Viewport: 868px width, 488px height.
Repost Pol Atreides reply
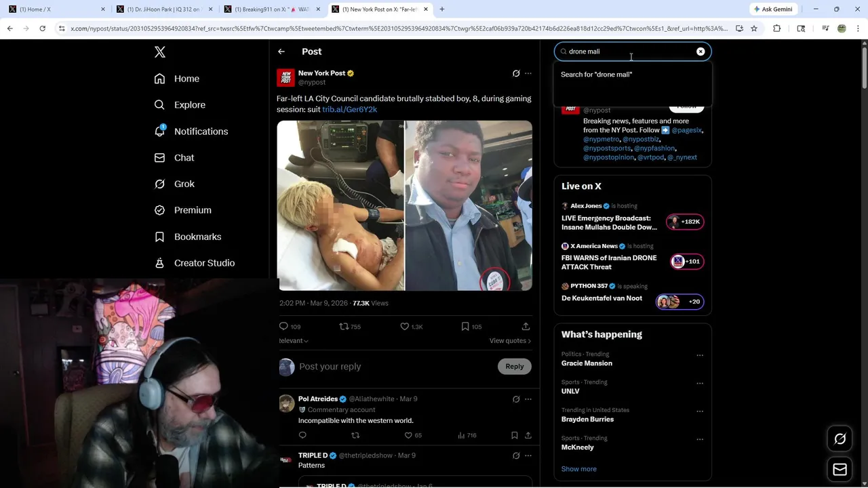[x=355, y=435]
